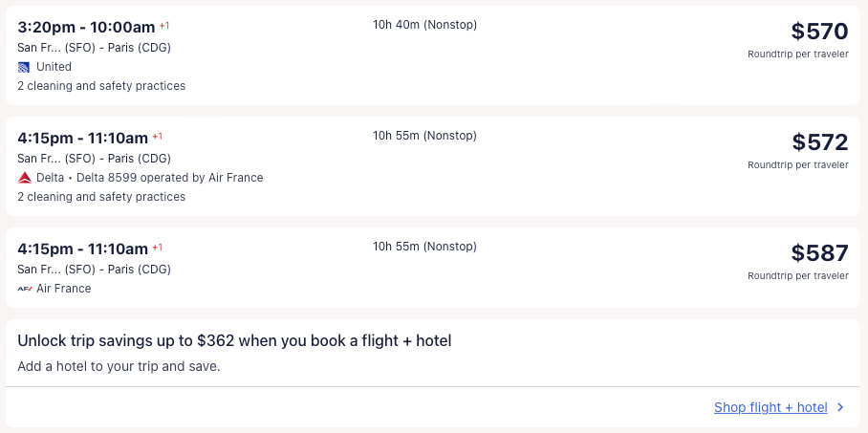The width and height of the screenshot is (868, 433).
Task: View Delta's 2 cleaning and safety practices
Action: click(x=101, y=197)
